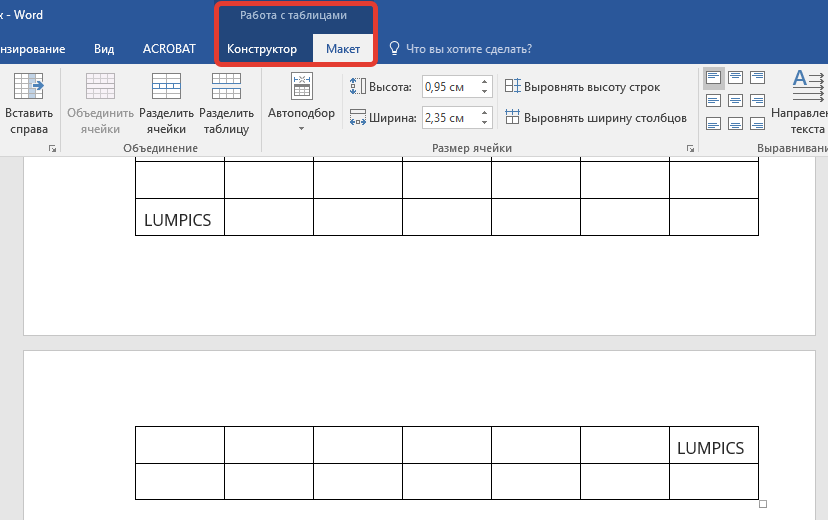Select the align center cell option
Image resolution: width=828 pixels, height=520 pixels.
pyautogui.click(x=735, y=100)
